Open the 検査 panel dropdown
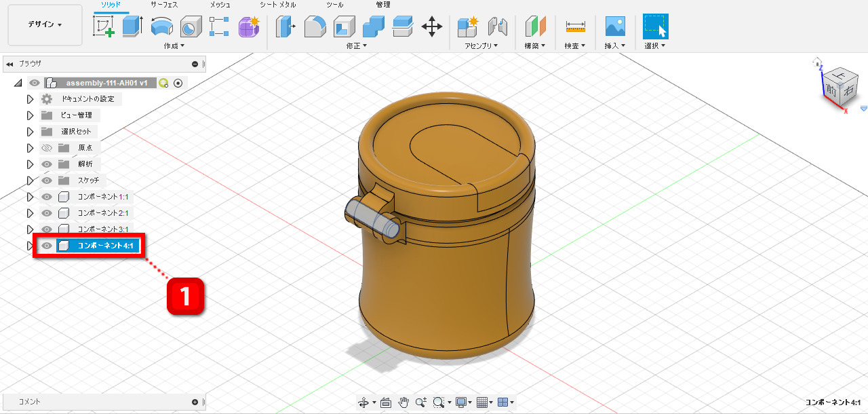Image resolution: width=868 pixels, height=414 pixels. point(575,46)
